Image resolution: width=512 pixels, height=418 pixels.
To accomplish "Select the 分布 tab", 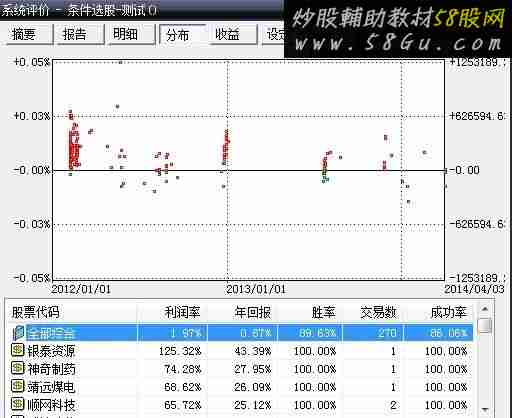I will [182, 34].
